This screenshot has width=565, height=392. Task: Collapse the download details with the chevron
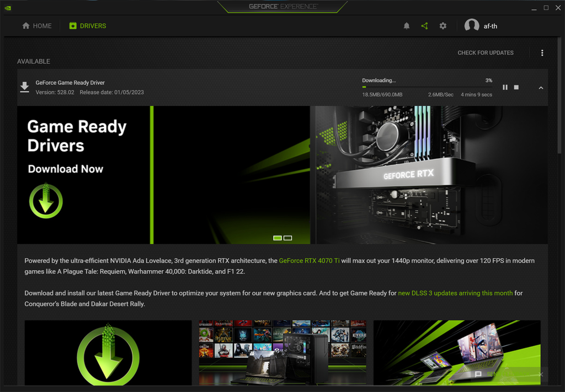pyautogui.click(x=540, y=87)
